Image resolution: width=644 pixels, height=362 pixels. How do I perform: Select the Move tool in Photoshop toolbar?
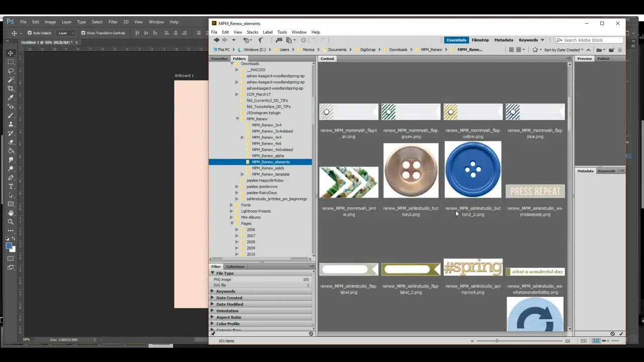11,53
